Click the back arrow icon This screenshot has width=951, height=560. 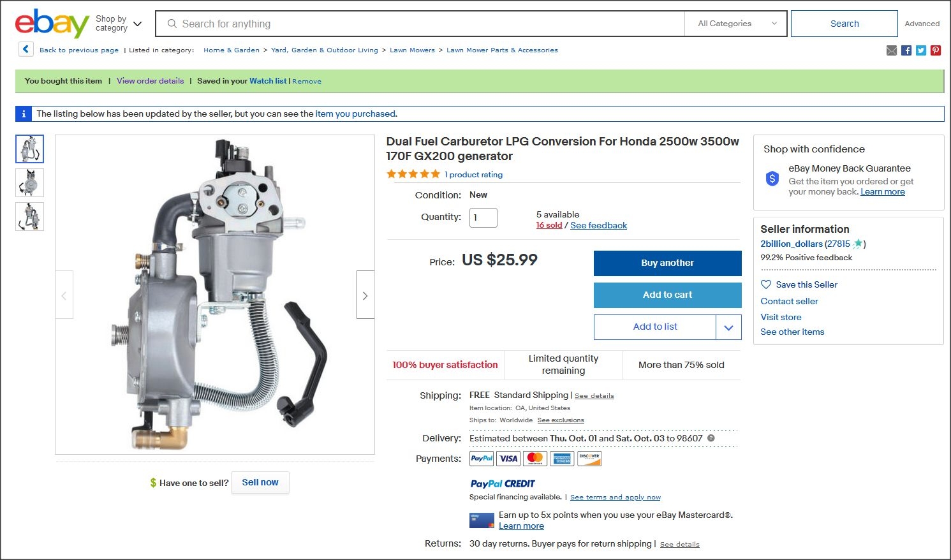[26, 49]
